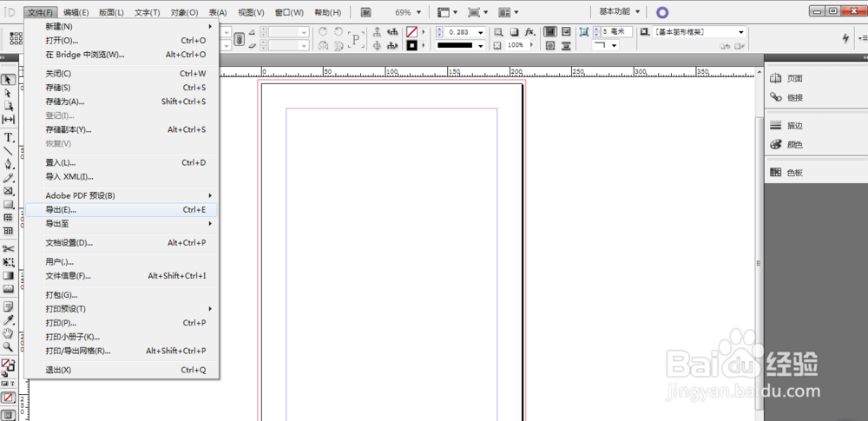
Task: Click the fill color swatch in control bar
Action: coord(411,32)
